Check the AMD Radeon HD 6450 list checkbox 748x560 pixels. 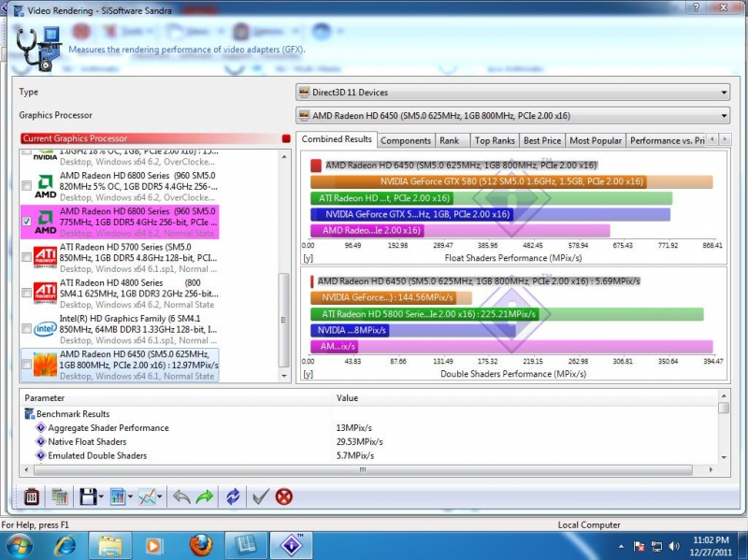[x=27, y=365]
